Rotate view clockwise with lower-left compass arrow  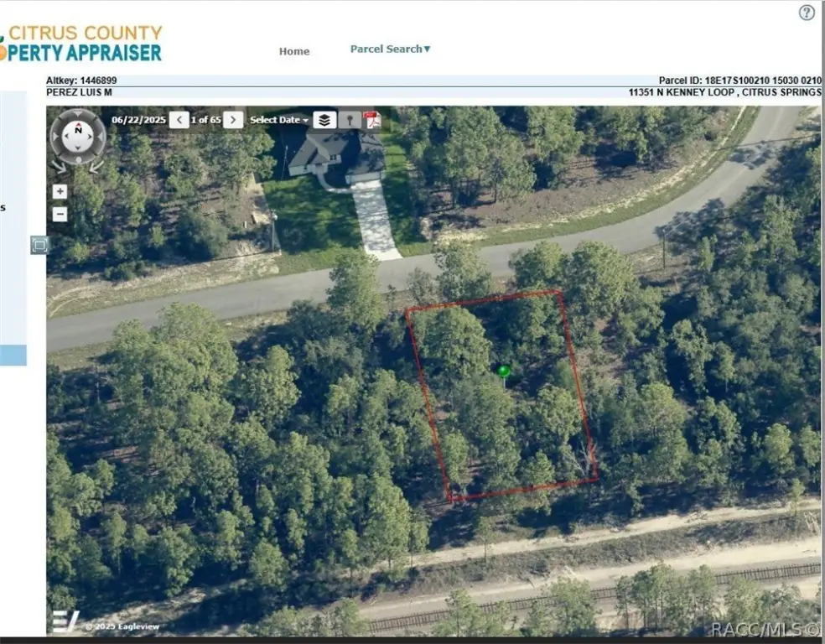[x=60, y=166]
